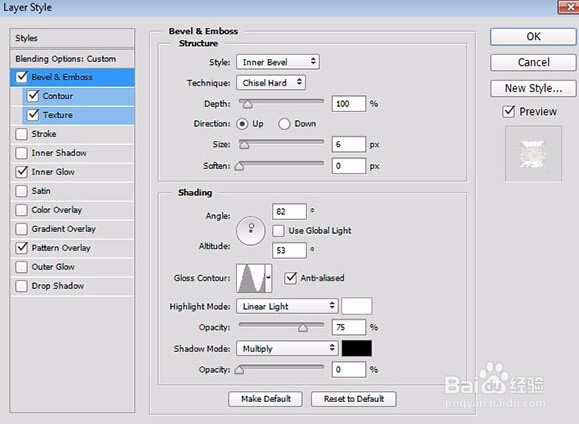Confirm with the OK button
The height and width of the screenshot is (424, 579).
pos(533,37)
